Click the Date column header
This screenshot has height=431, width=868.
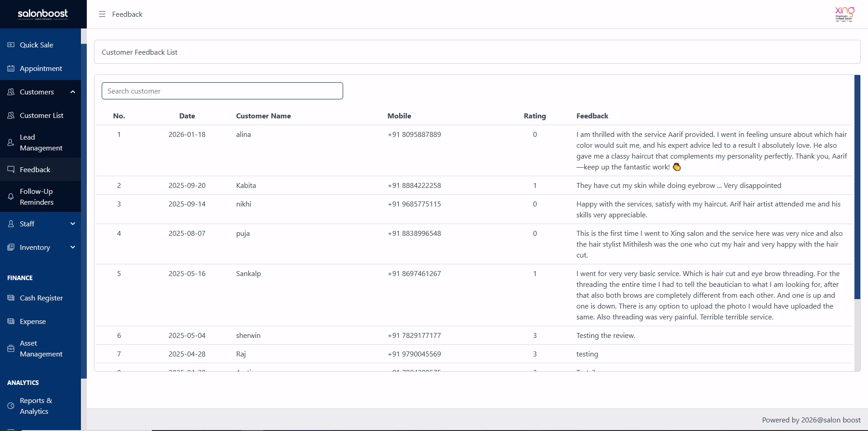pos(187,116)
